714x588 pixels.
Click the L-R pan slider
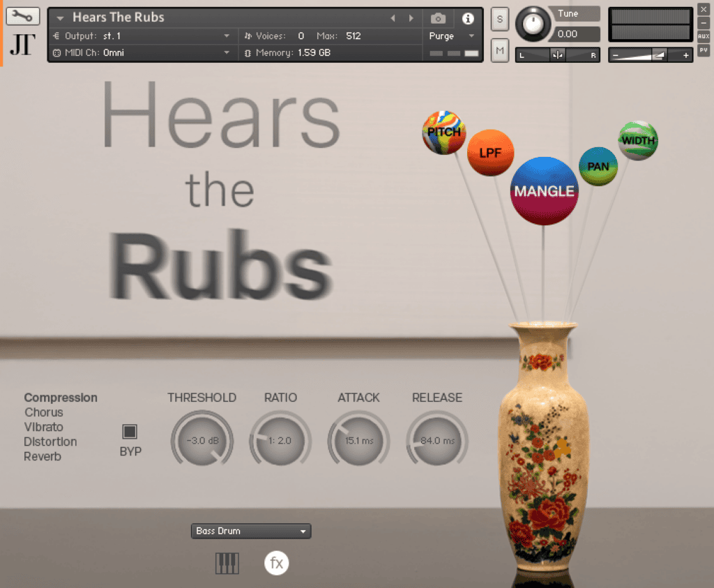point(557,55)
